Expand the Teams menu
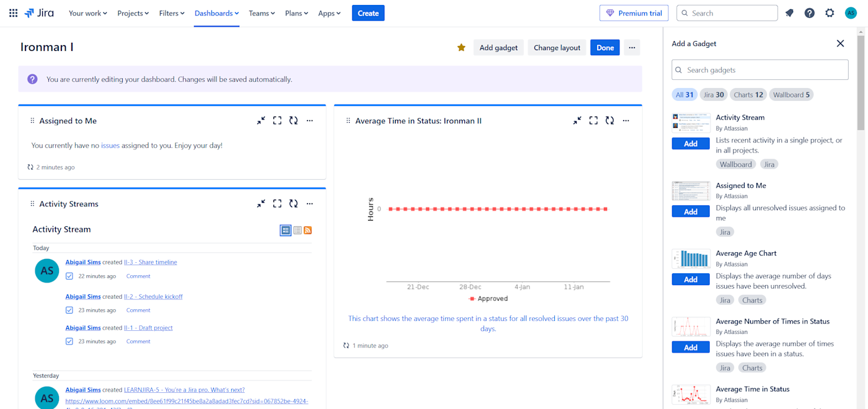Viewport: 868px width, 409px height. 262,13
